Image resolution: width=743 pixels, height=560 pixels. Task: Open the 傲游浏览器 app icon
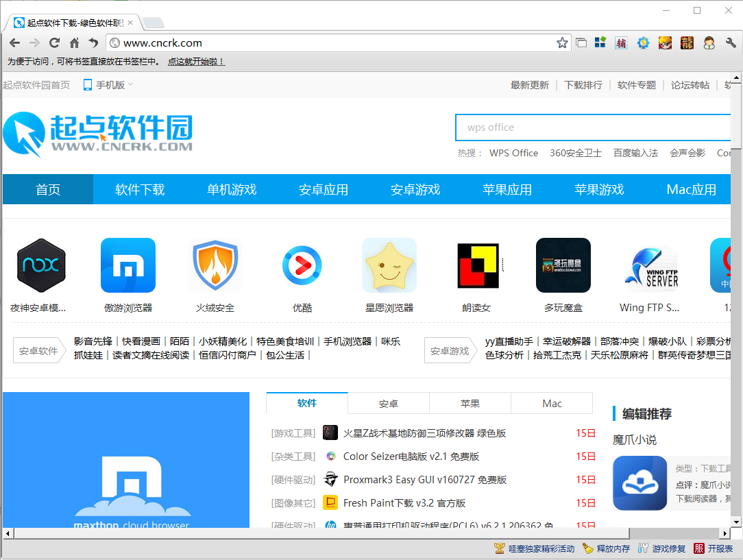pyautogui.click(x=128, y=265)
